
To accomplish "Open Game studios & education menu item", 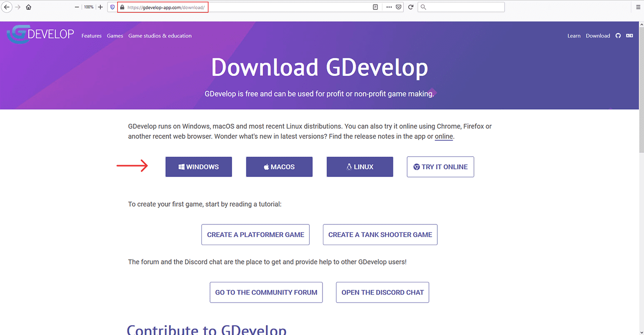I will 160,36.
